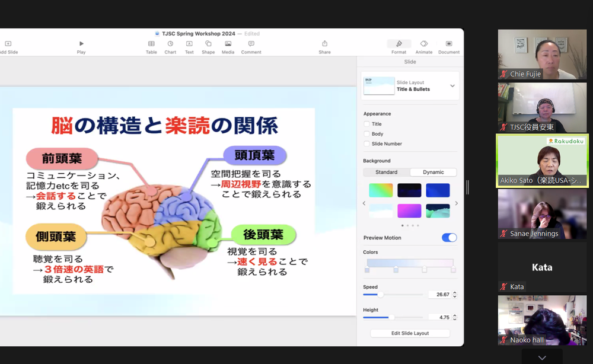This screenshot has width=593, height=364.
Task: Add a Text box from toolbar
Action: click(189, 44)
